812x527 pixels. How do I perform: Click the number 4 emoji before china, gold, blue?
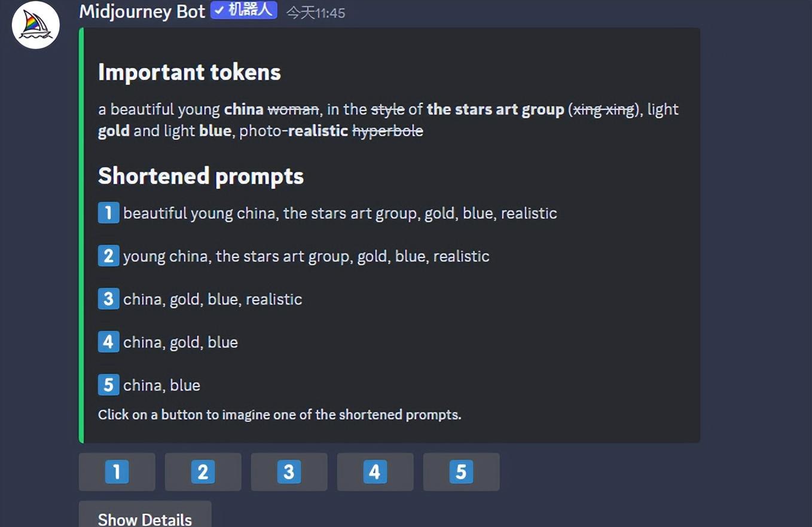click(x=108, y=342)
